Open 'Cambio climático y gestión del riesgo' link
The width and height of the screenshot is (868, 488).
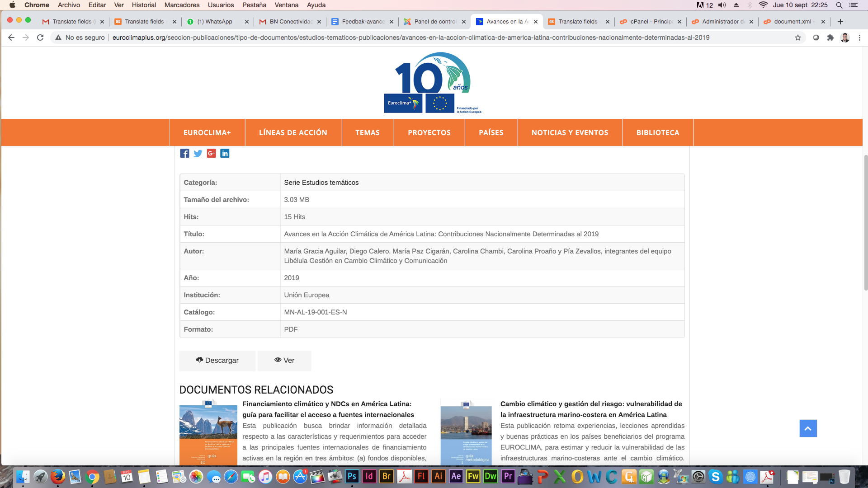point(591,409)
